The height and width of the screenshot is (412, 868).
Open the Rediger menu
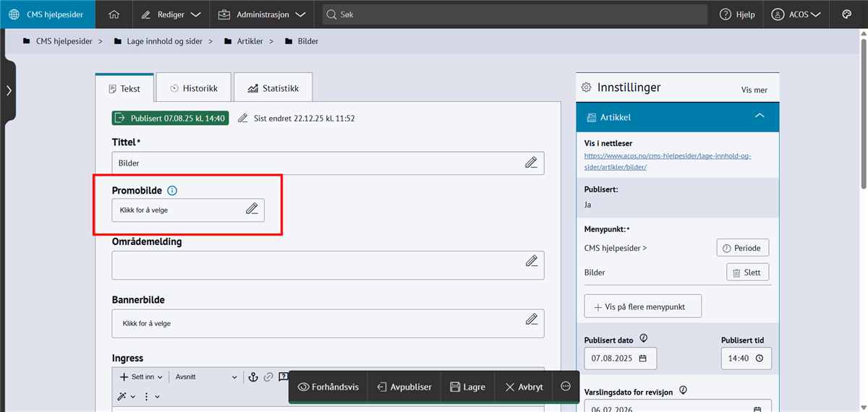tap(171, 14)
